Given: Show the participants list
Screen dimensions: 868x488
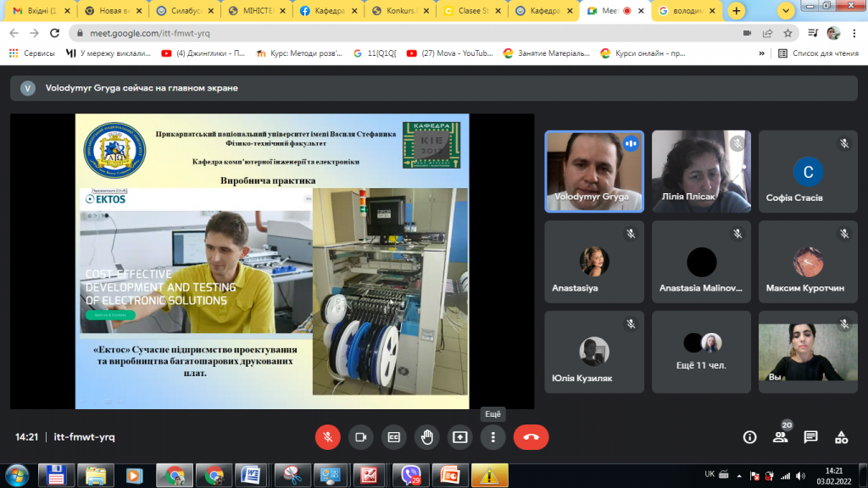Looking at the screenshot, I should point(781,437).
